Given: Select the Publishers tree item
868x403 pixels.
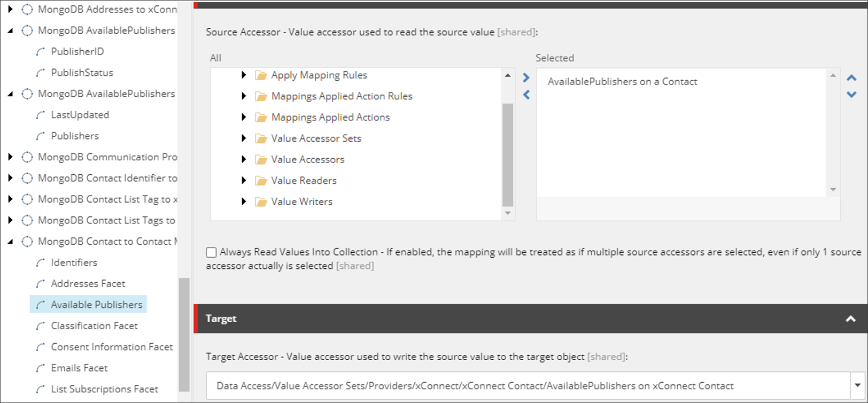Looking at the screenshot, I should [75, 136].
